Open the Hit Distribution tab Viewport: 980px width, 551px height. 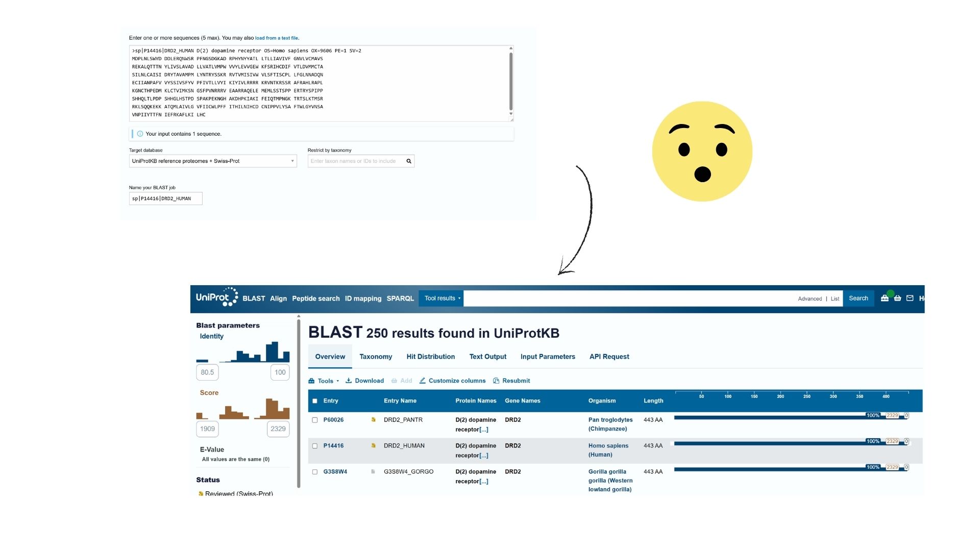[x=430, y=357]
